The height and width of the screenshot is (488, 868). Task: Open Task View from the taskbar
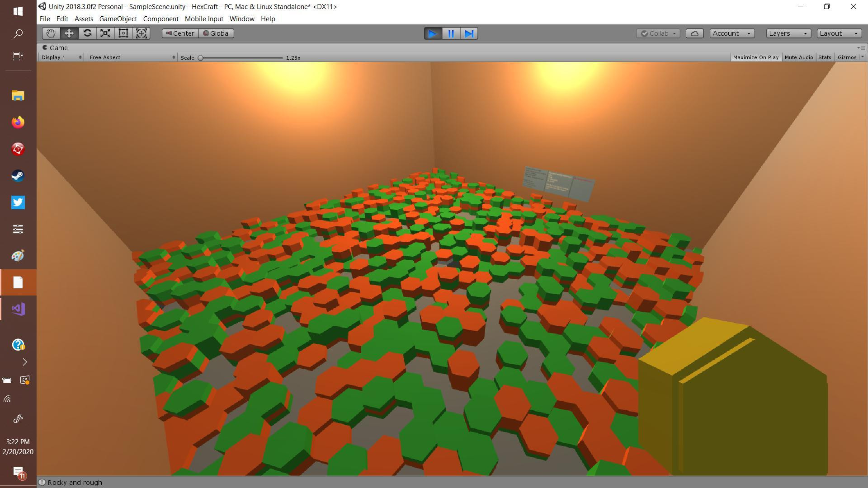tap(18, 56)
